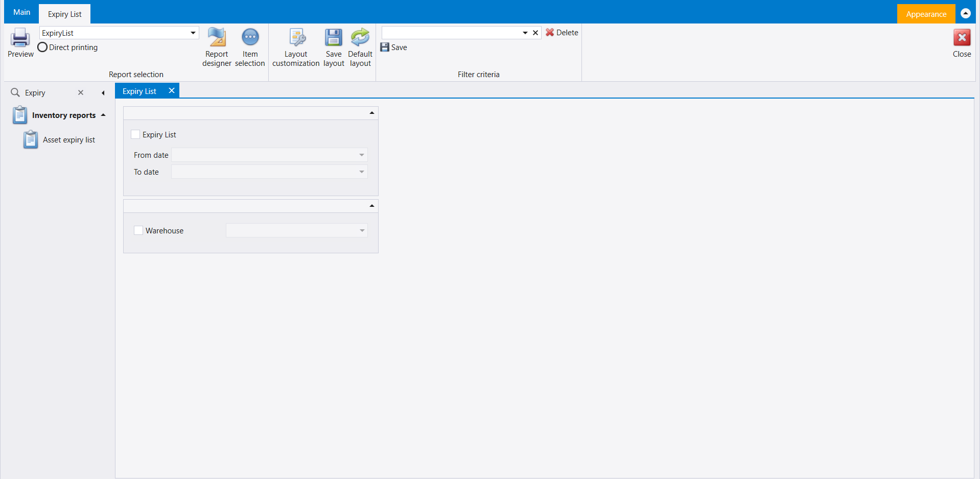Clear the filter criteria combo box
Screen dimensions: 980x479
tap(535, 33)
